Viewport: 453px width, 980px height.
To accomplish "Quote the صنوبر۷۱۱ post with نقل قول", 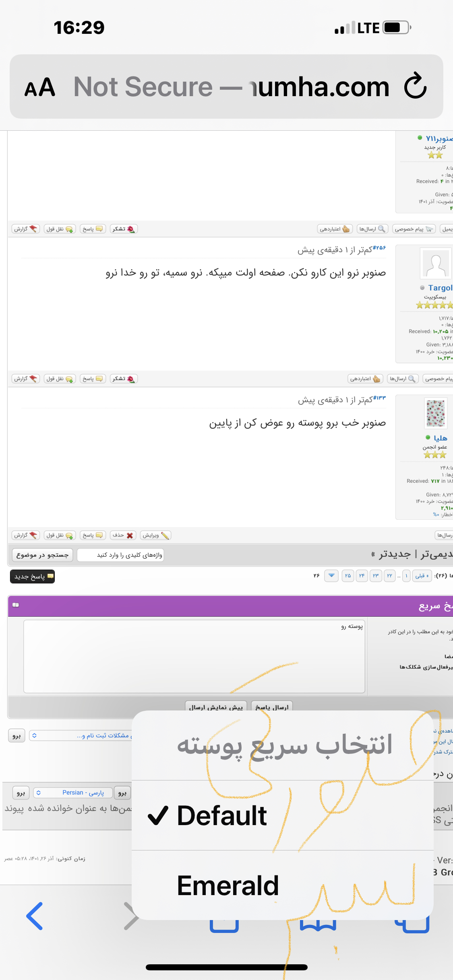I will click(x=60, y=229).
